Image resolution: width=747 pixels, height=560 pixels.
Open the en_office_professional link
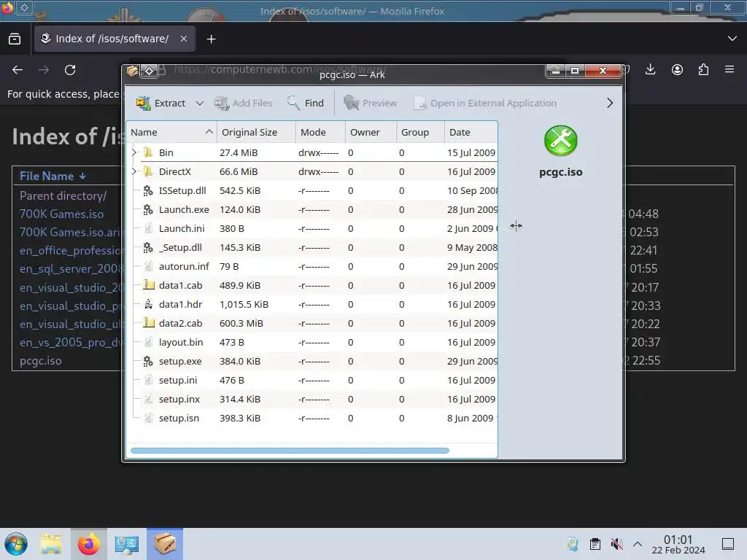[x=70, y=251]
